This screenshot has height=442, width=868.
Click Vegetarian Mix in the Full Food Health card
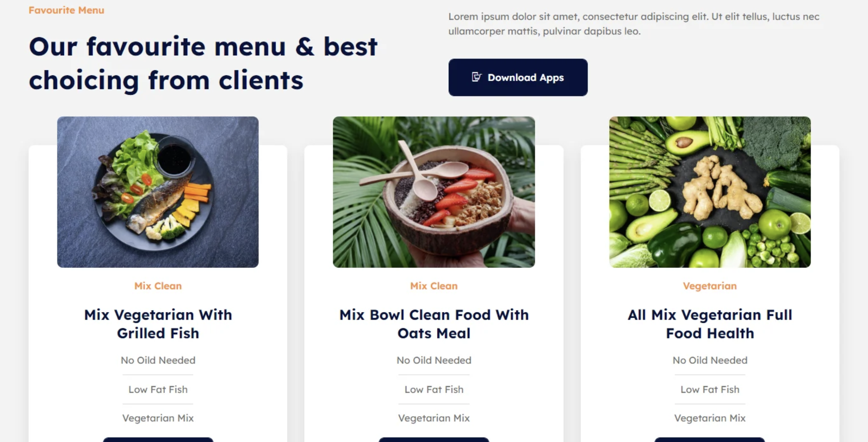(710, 418)
